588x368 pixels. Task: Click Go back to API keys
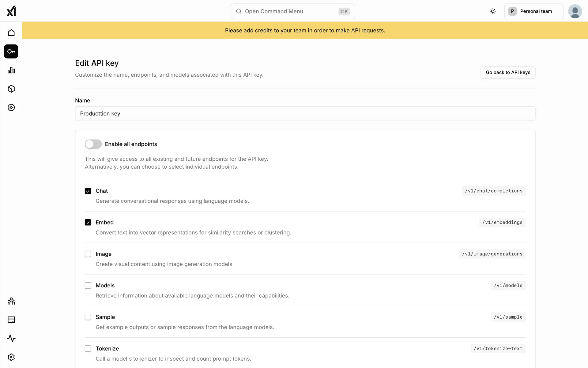pyautogui.click(x=508, y=72)
